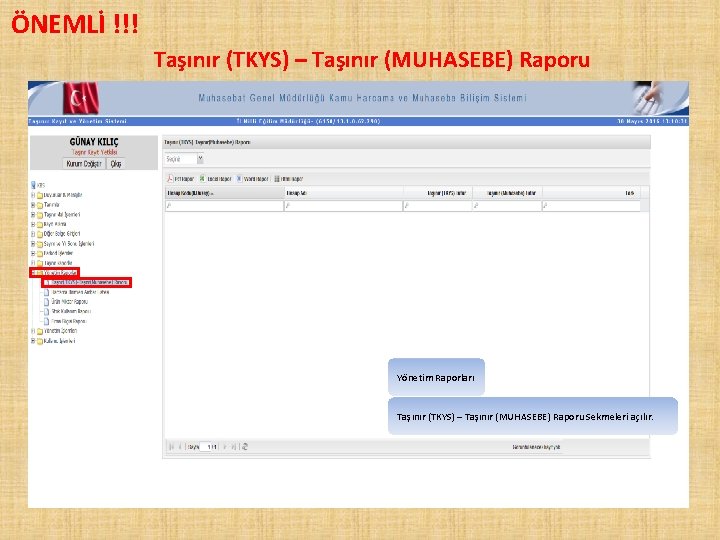Image resolution: width=720 pixels, height=540 pixels.
Task: Select the Tanımlar tree label
Action: (x=51, y=205)
